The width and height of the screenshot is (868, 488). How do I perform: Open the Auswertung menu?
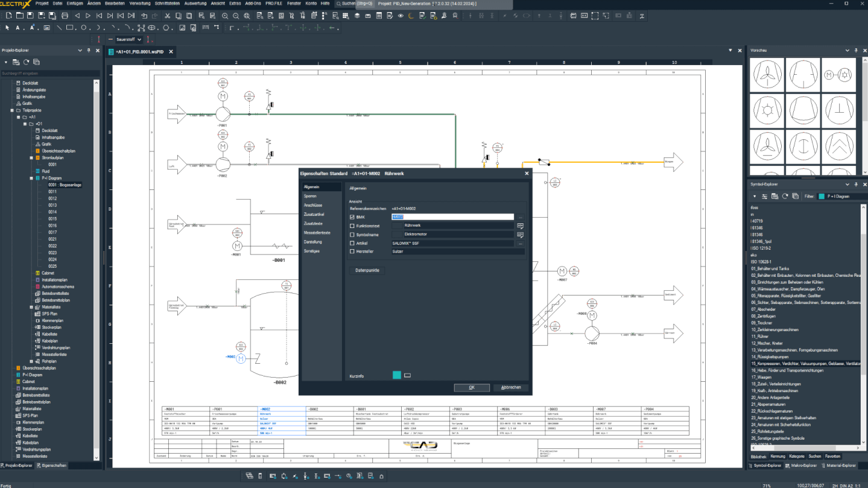pos(195,4)
